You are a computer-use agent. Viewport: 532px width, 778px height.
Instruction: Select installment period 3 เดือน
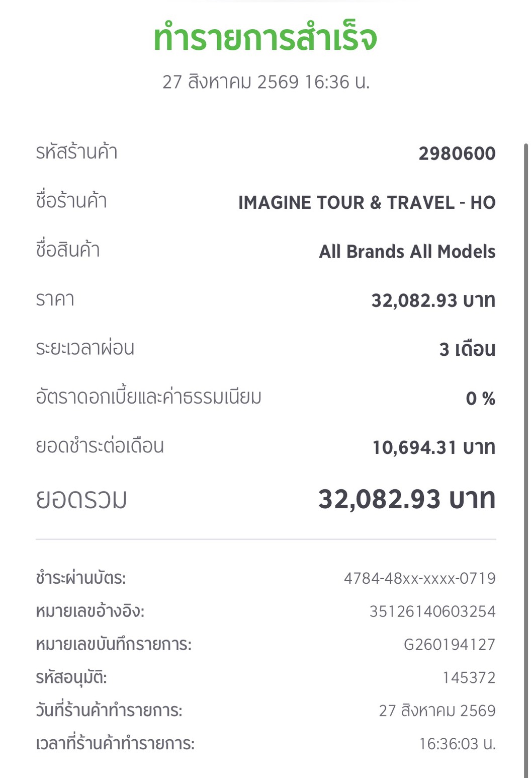[x=468, y=349]
